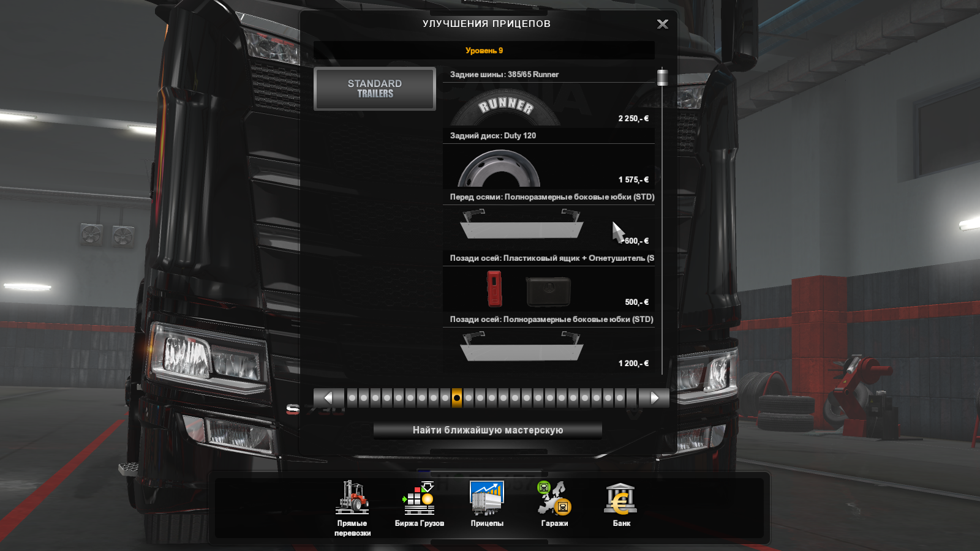980x551 pixels.
Task: Click the Улучшения прицепов title text
Action: coord(486,24)
